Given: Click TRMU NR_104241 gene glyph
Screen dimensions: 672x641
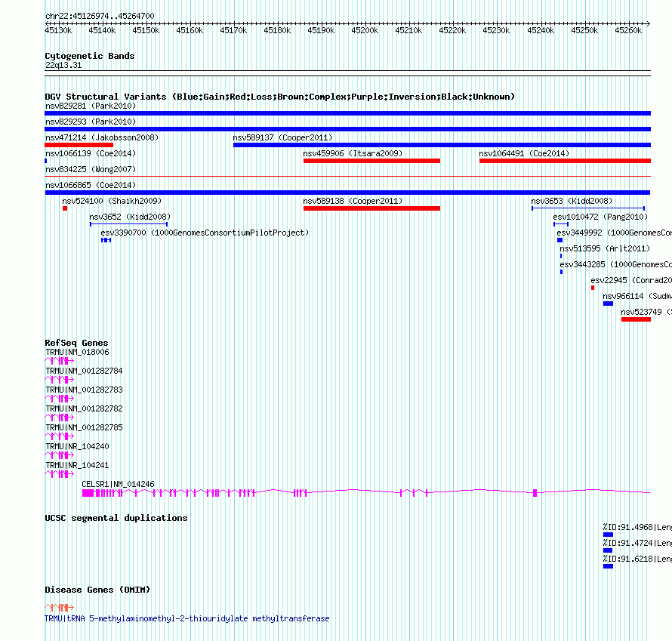Looking at the screenshot, I should tap(59, 474).
